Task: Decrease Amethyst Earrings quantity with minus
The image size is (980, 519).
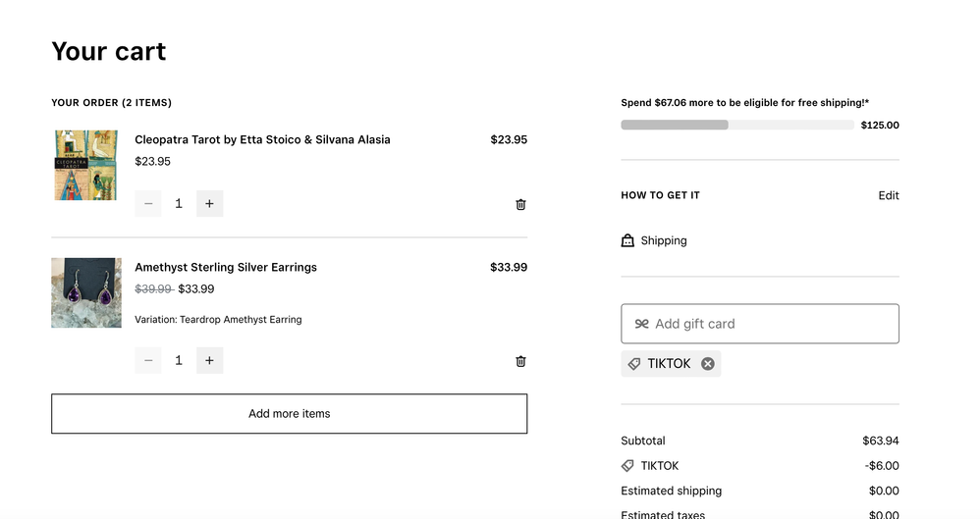Action: tap(148, 361)
